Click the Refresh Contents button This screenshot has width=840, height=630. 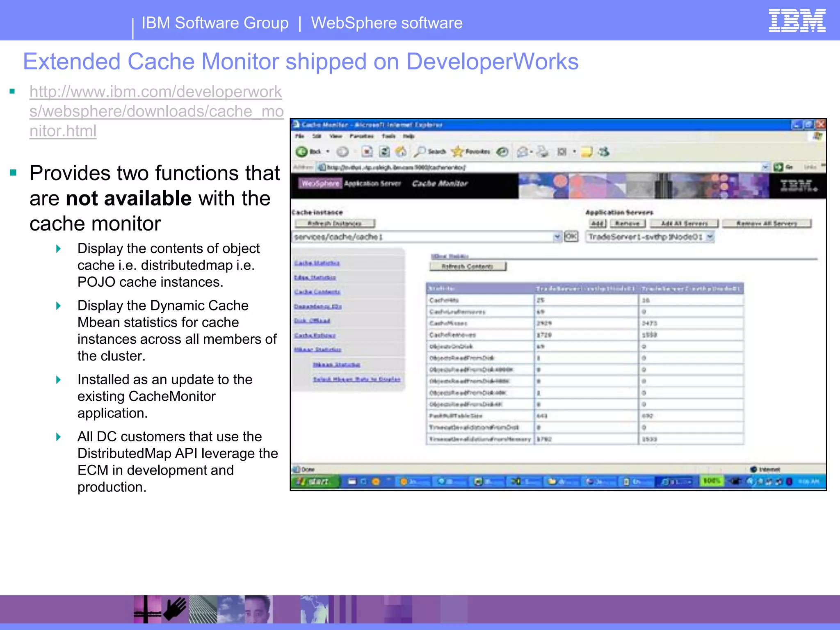[468, 267]
